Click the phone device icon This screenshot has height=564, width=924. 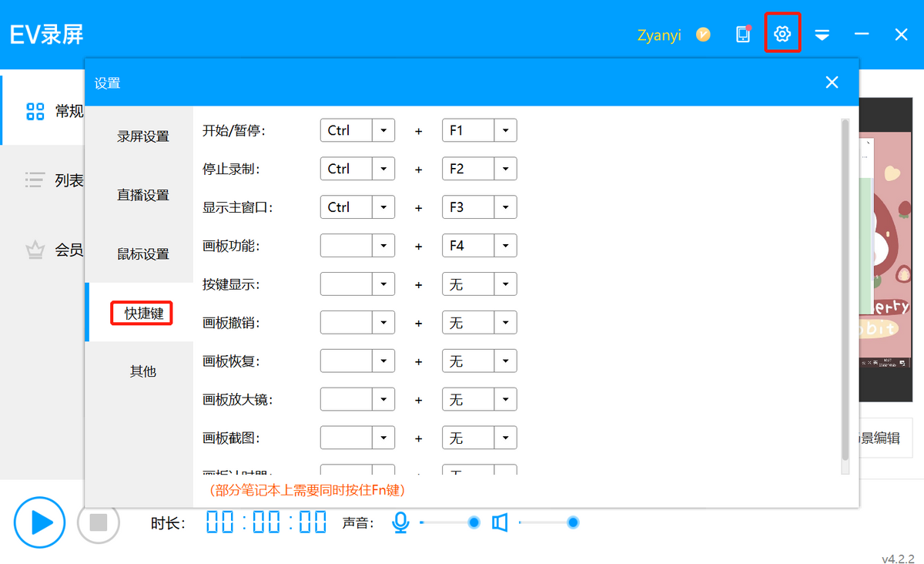(743, 34)
